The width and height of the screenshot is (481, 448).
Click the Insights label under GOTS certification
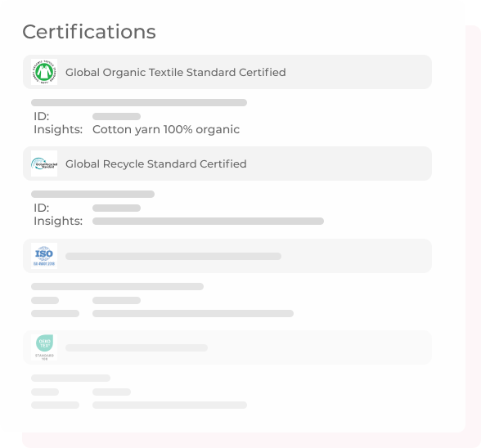click(58, 129)
